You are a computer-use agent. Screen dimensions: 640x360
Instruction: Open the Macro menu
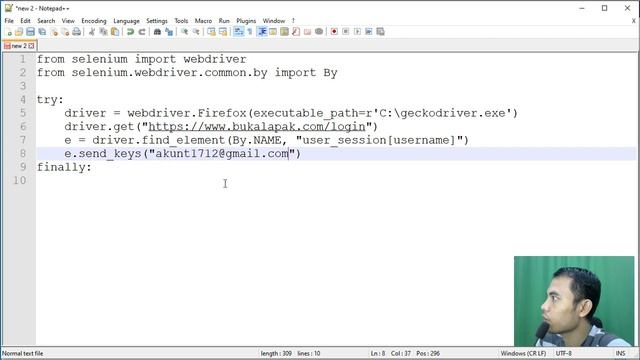point(203,21)
